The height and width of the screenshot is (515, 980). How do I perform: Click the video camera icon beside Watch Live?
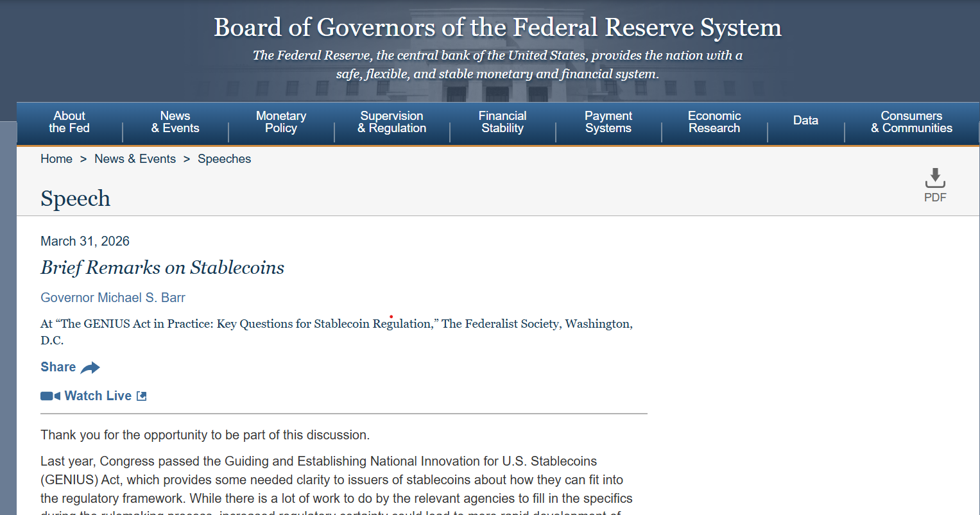(x=49, y=395)
